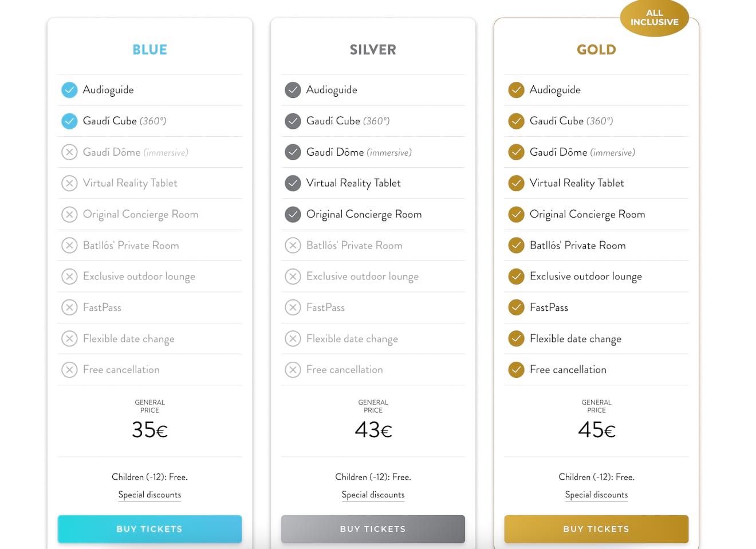The height and width of the screenshot is (549, 756).
Task: Click X icon beside Silver Flexible date change
Action: click(293, 339)
